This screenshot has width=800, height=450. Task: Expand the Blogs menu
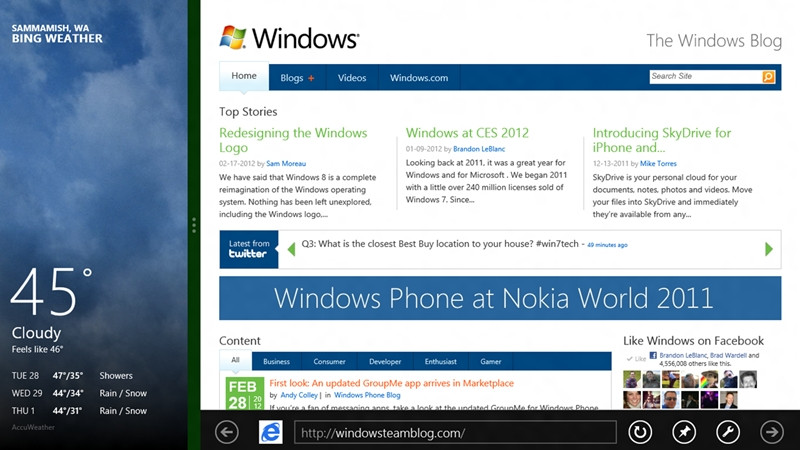[x=297, y=78]
